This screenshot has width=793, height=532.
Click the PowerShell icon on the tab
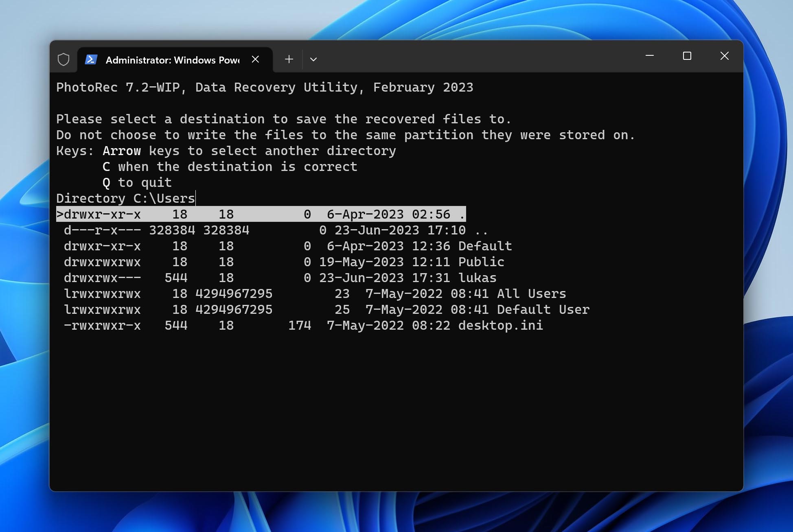pyautogui.click(x=91, y=59)
